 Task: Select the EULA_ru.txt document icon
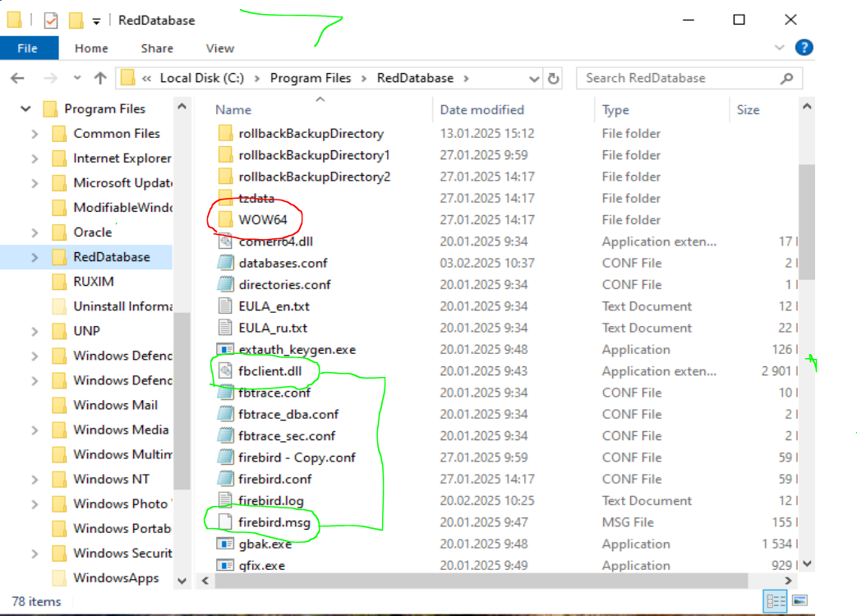click(225, 328)
